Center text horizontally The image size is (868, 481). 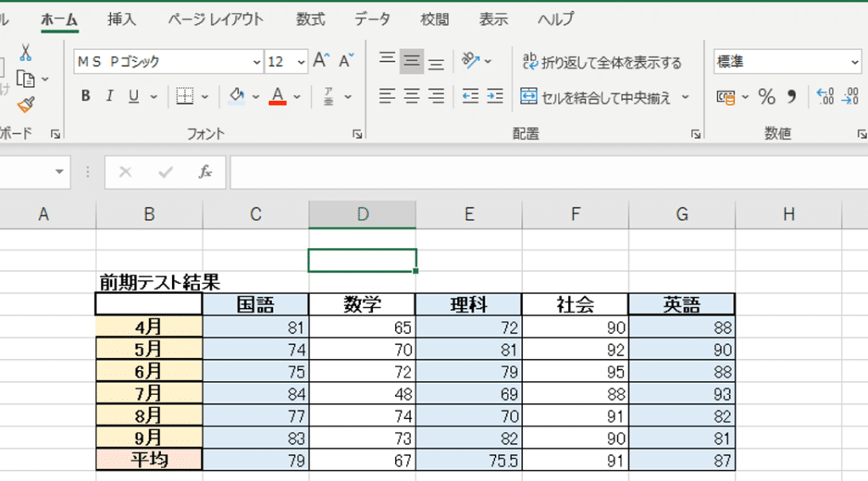coord(411,97)
